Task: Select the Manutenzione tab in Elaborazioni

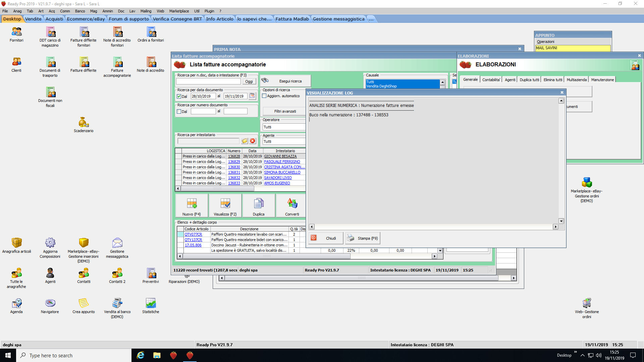Action: (x=602, y=80)
